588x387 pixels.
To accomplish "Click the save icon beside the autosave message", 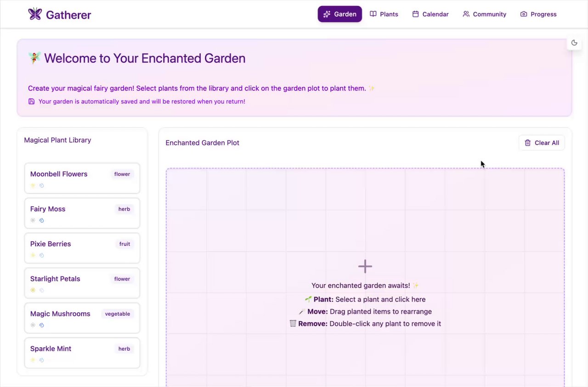I will [x=31, y=101].
